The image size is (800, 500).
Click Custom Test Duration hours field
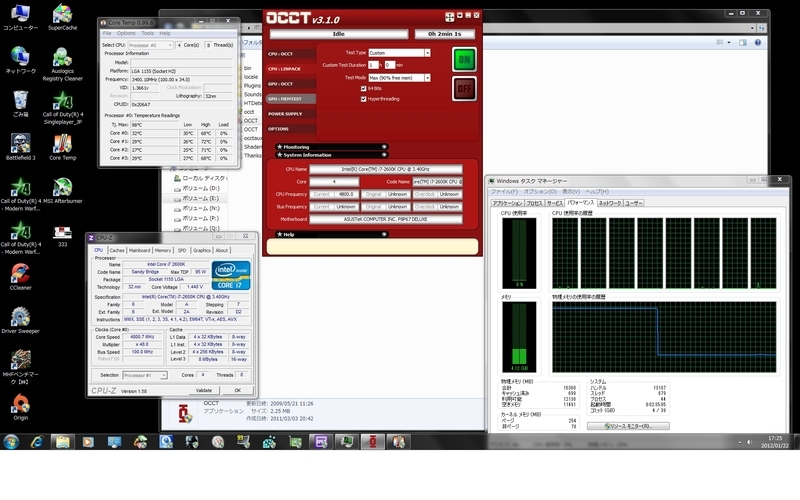pyautogui.click(x=373, y=65)
